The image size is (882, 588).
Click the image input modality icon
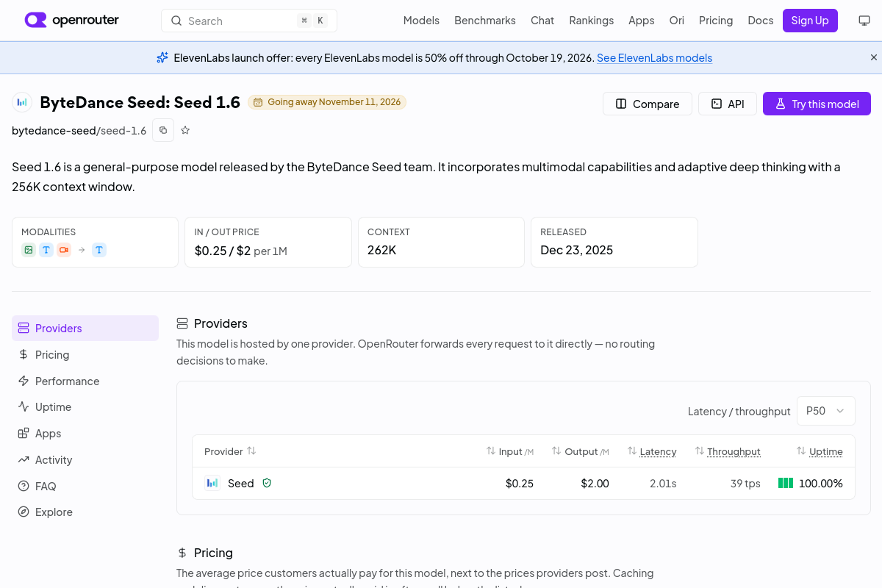coord(29,250)
